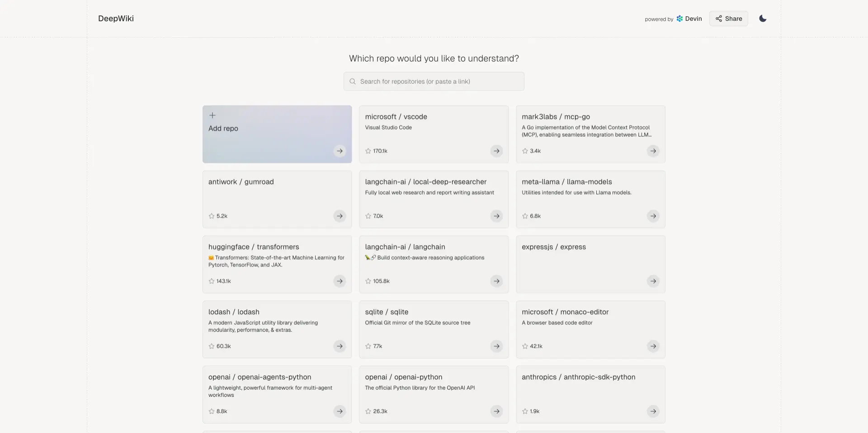Image resolution: width=868 pixels, height=433 pixels.
Task: Click star icon on microsoft / monaco-editor
Action: point(525,346)
